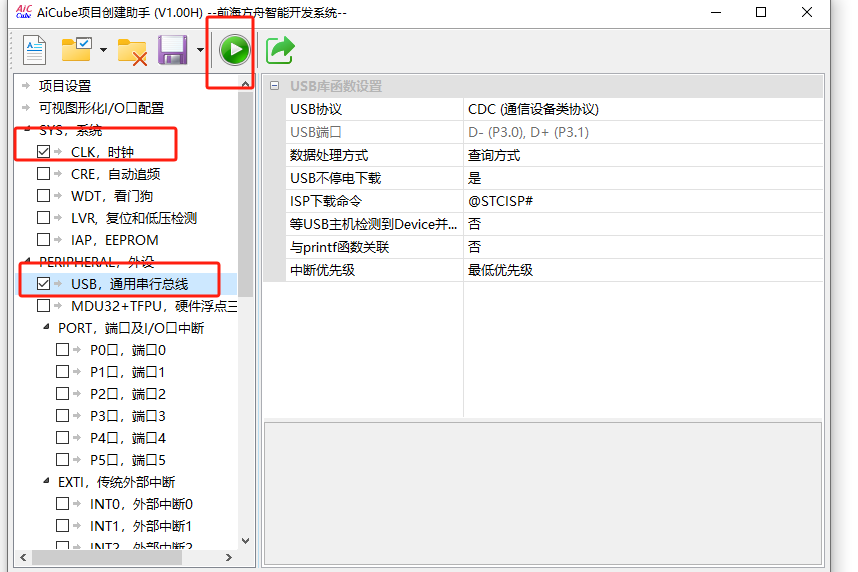Screen dimensions: 858x572
Task: Enable the P0口, 端口0 checkbox
Action: [x=62, y=349]
